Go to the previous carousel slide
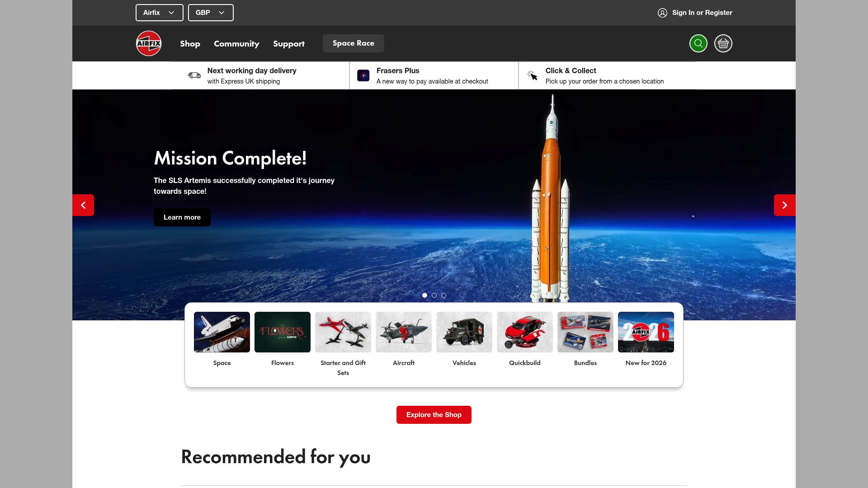Viewport: 868px width, 488px height. click(83, 205)
